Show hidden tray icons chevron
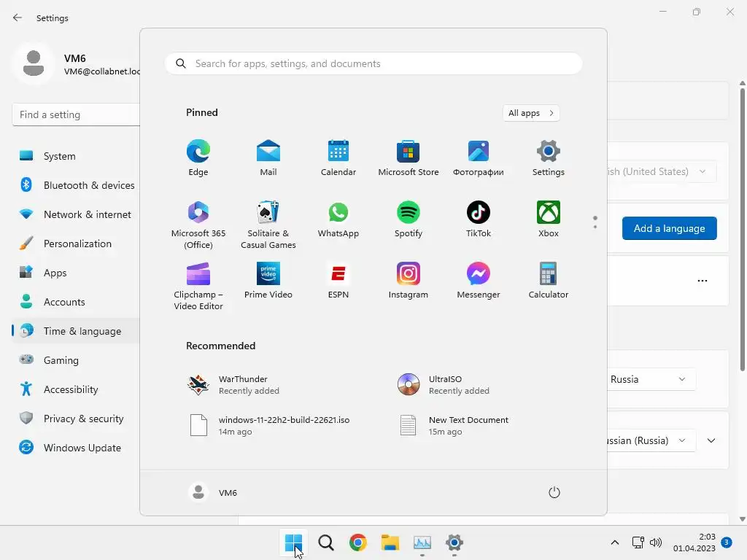The height and width of the screenshot is (560, 747). pos(614,542)
